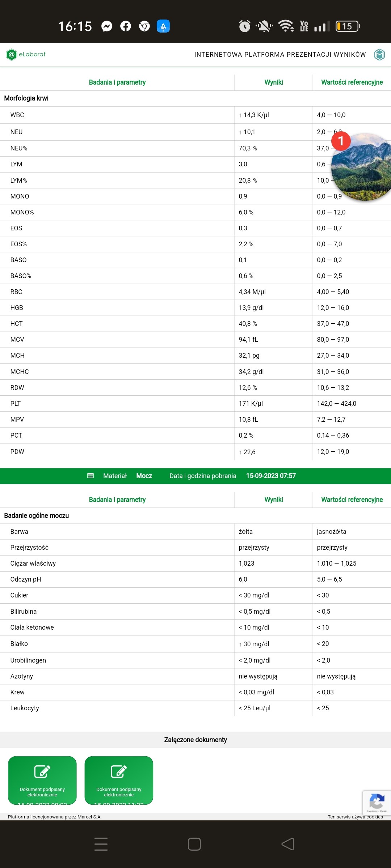The width and height of the screenshot is (391, 868).
Task: Tap the Messenger notification icon
Action: click(107, 26)
